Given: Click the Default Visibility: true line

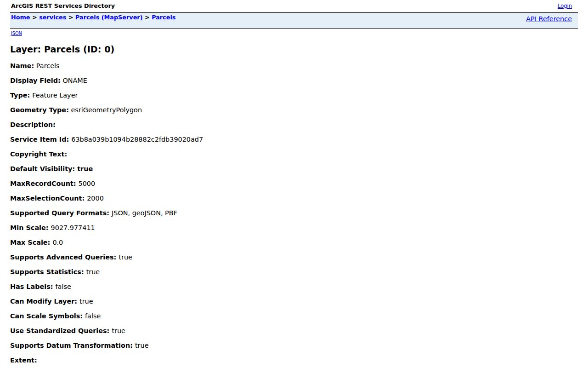Looking at the screenshot, I should coord(51,169).
